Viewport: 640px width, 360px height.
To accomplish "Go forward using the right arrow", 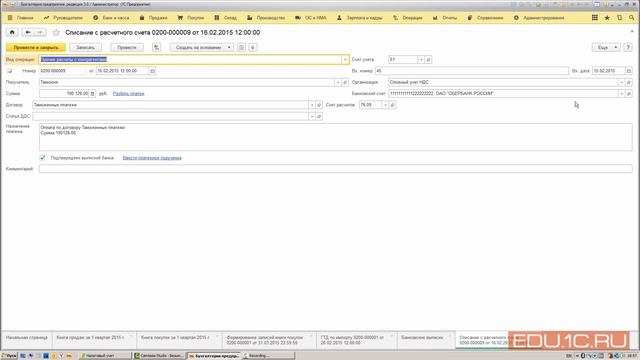I will click(x=40, y=32).
